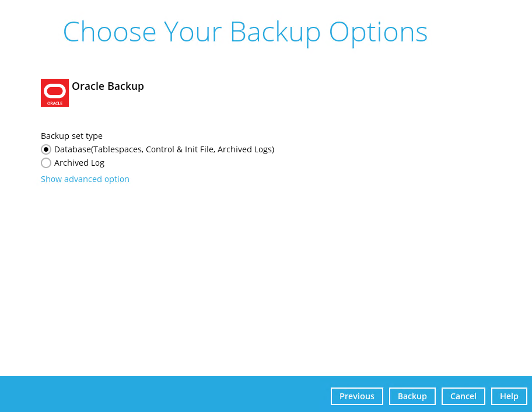Open Help from the bottom bar
Viewport: 532px width, 412px height.
(x=509, y=396)
